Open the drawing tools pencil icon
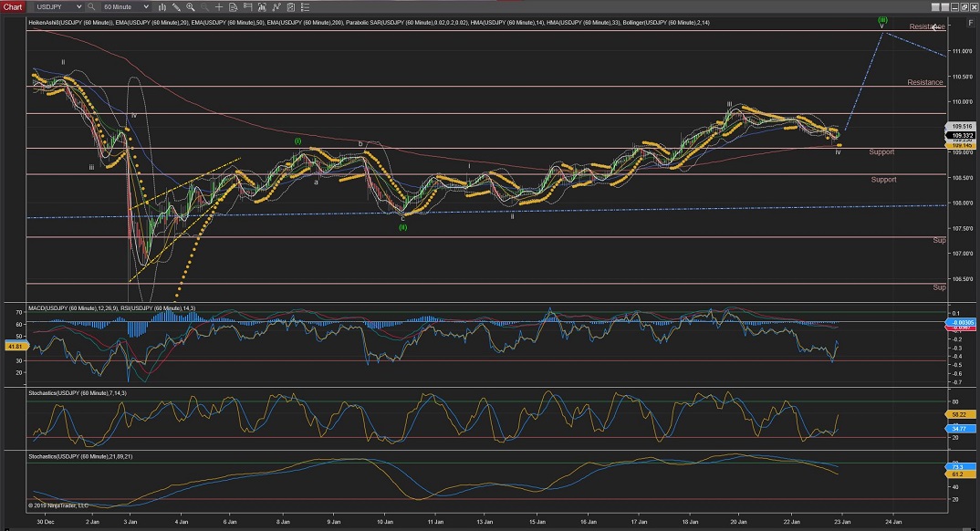Image resolution: width=980 pixels, height=531 pixels. [176, 7]
